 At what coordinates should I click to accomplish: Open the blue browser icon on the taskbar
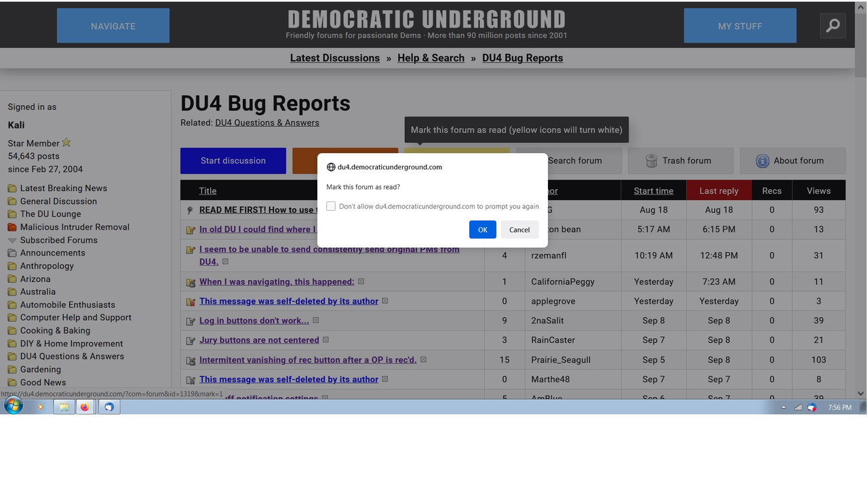click(x=108, y=407)
